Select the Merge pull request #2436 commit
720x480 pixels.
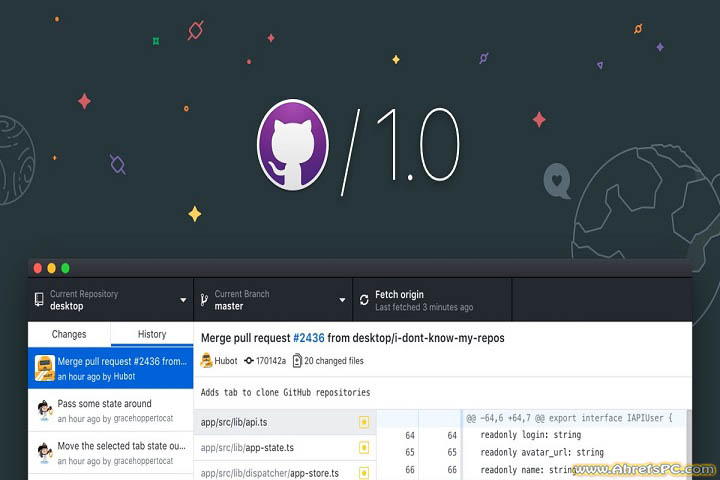[x=111, y=368]
